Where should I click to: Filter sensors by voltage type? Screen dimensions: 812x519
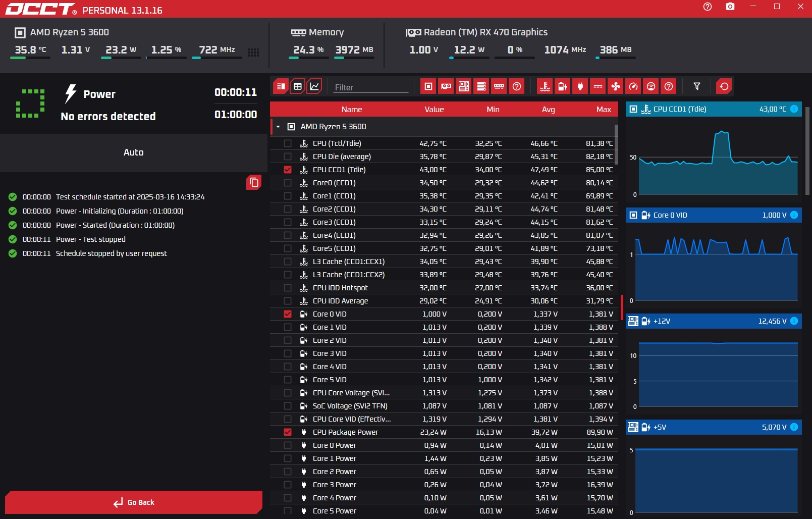[563, 86]
